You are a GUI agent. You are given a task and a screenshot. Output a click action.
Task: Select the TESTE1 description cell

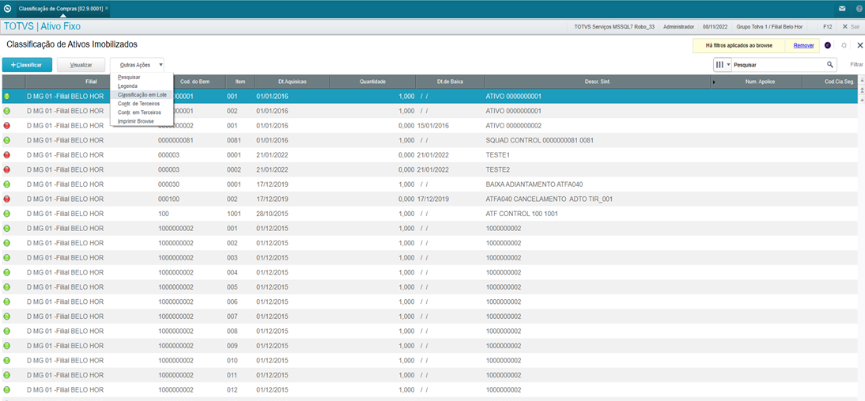(x=498, y=155)
